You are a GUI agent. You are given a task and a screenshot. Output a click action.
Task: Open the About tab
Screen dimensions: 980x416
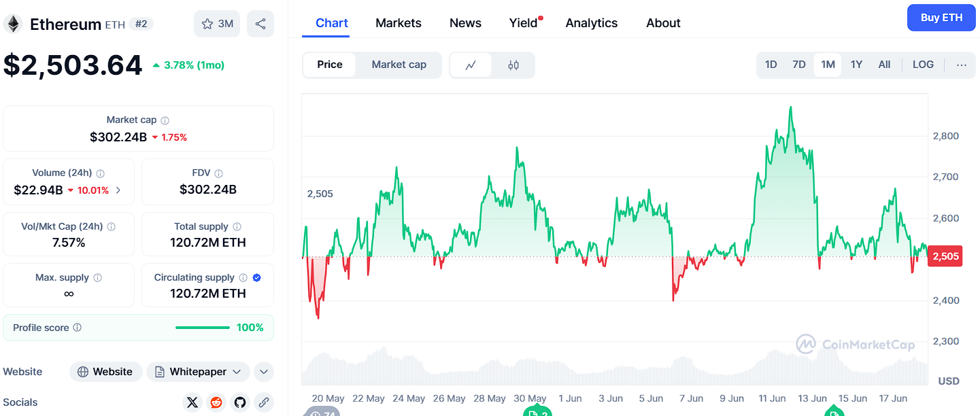tap(663, 23)
